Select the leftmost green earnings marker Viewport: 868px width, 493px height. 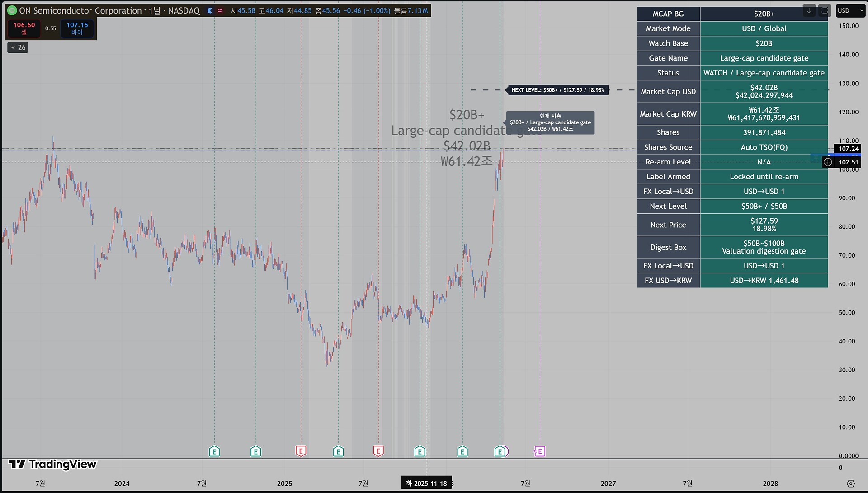point(214,451)
